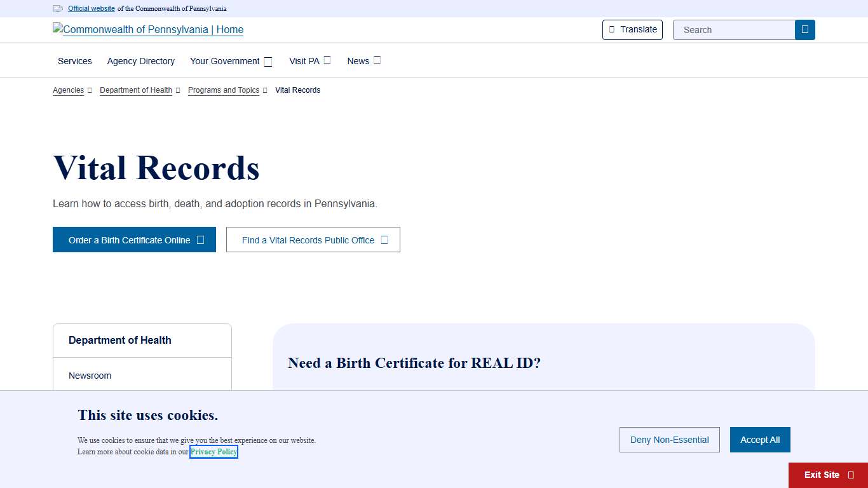This screenshot has width=868, height=488.
Task: Click the search magnifier icon button
Action: [x=804, y=30]
